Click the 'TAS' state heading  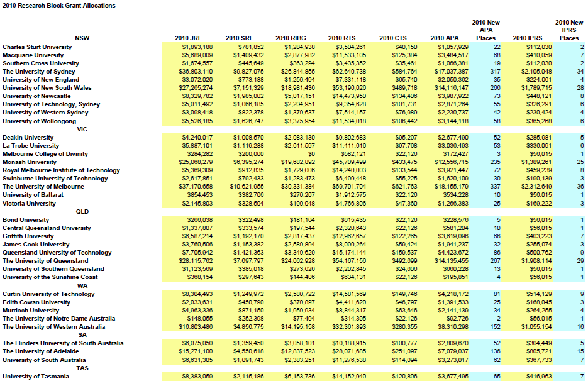pyautogui.click(x=82, y=368)
